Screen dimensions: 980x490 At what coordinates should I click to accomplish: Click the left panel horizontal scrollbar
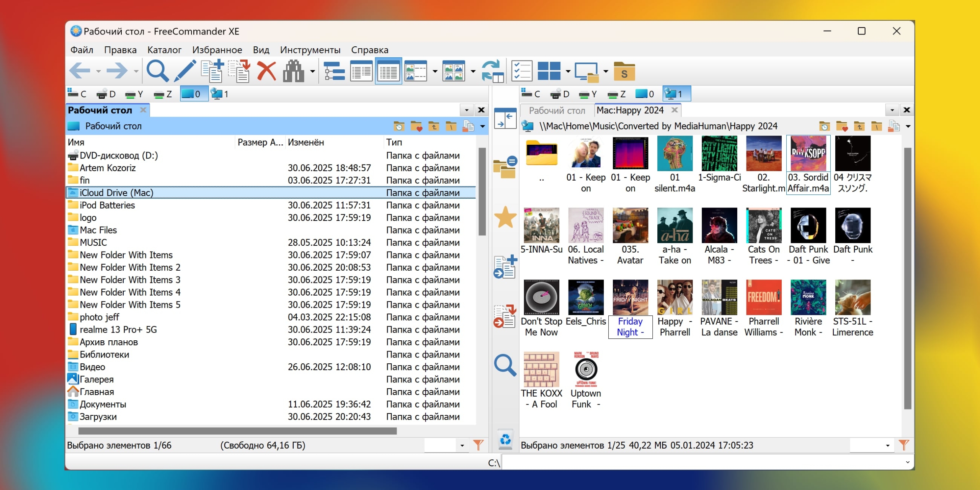click(x=237, y=431)
